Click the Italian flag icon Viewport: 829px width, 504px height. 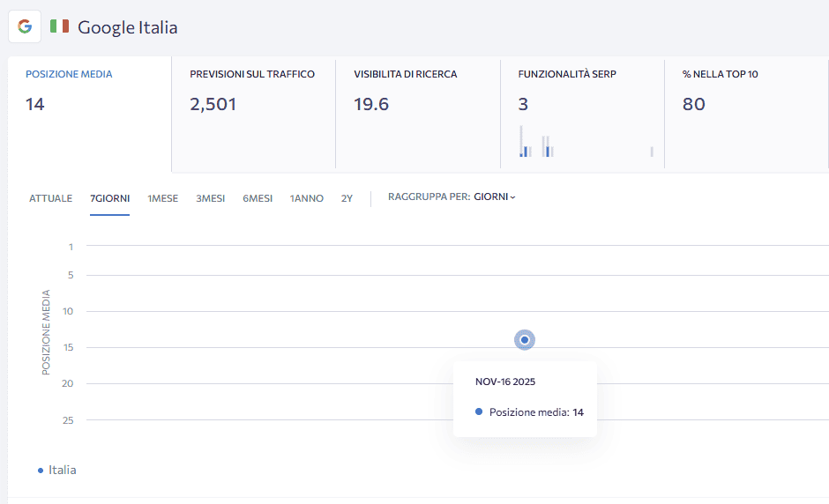(x=59, y=26)
